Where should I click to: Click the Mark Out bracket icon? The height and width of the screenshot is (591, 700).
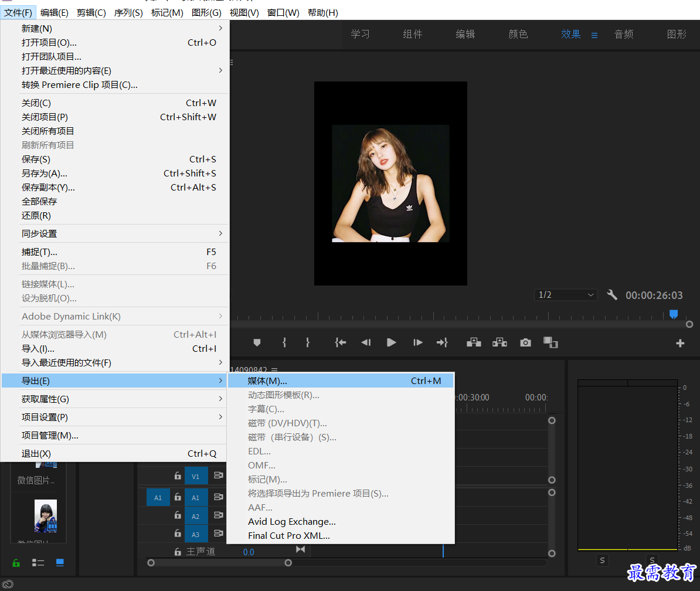coord(308,342)
